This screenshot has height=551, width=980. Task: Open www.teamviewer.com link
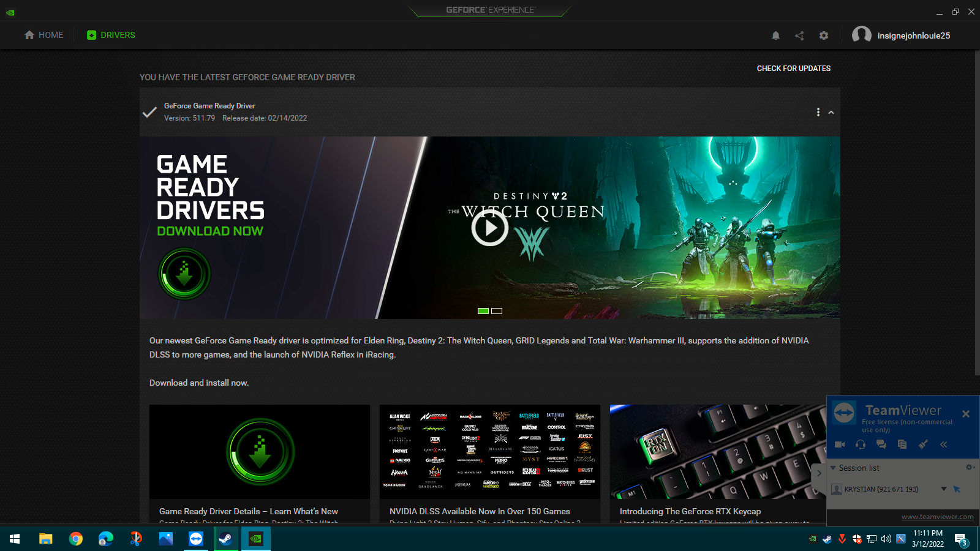coord(937,517)
